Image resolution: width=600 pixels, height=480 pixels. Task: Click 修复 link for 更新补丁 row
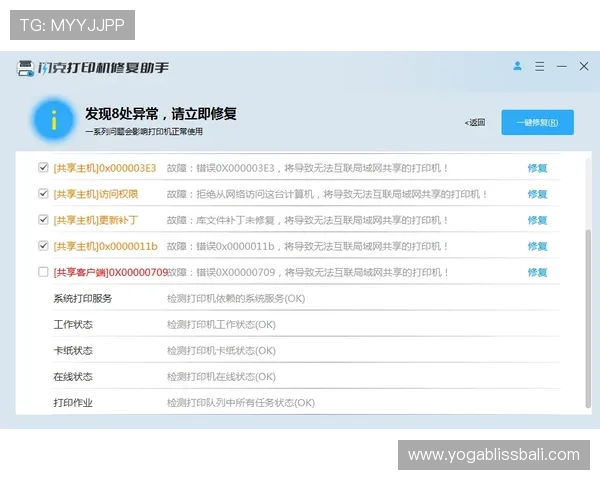[537, 220]
